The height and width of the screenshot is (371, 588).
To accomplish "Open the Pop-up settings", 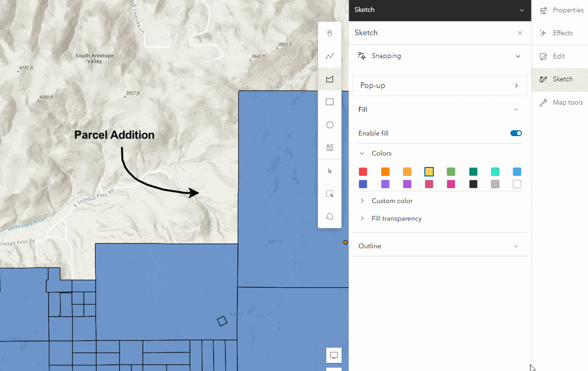I will point(440,86).
